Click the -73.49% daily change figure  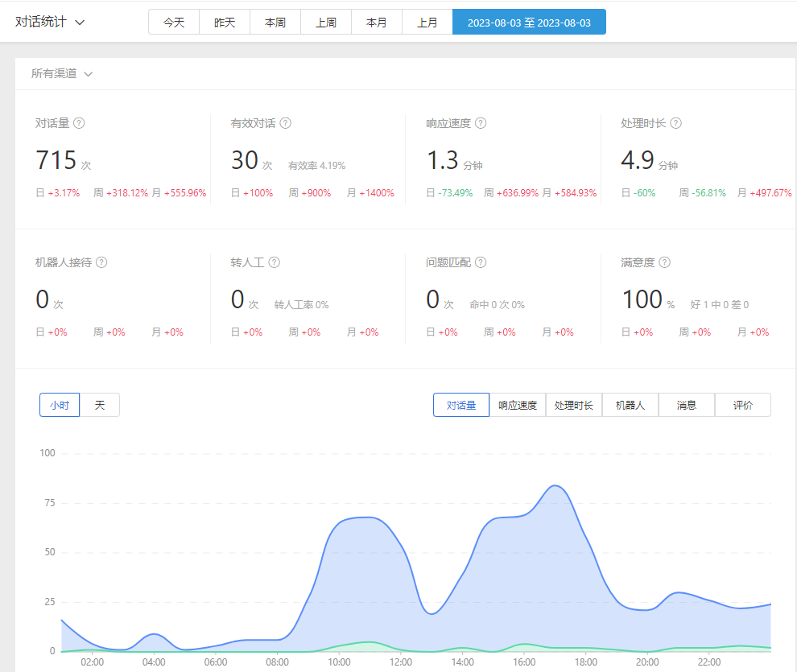[456, 193]
